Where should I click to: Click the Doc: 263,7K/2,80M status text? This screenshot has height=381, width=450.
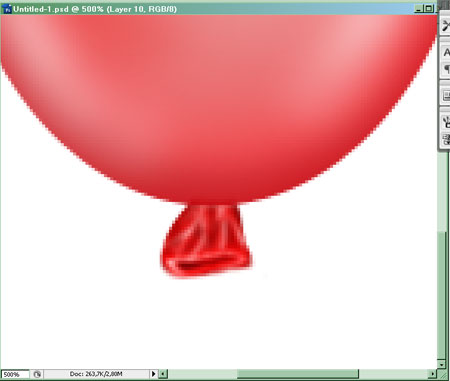[96, 374]
